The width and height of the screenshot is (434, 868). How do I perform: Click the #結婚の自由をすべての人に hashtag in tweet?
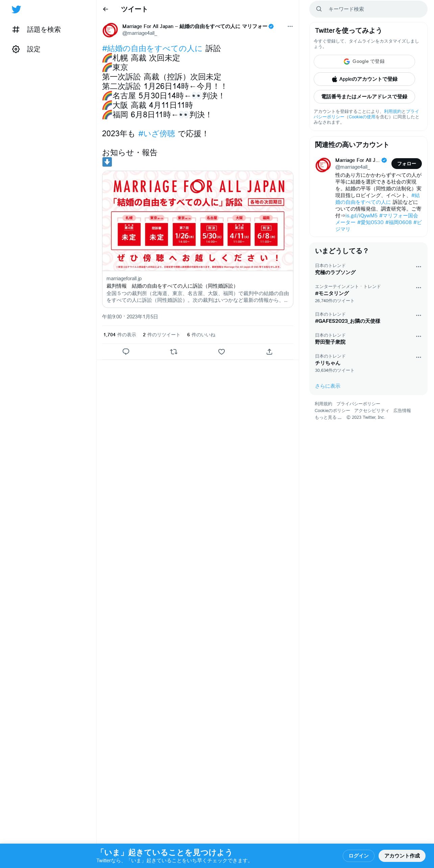(152, 49)
